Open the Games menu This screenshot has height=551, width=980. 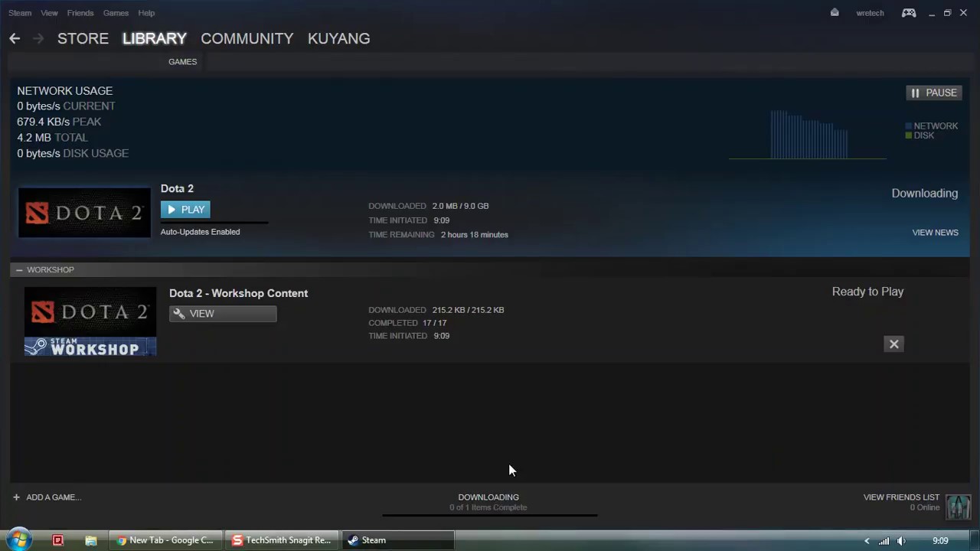[116, 13]
